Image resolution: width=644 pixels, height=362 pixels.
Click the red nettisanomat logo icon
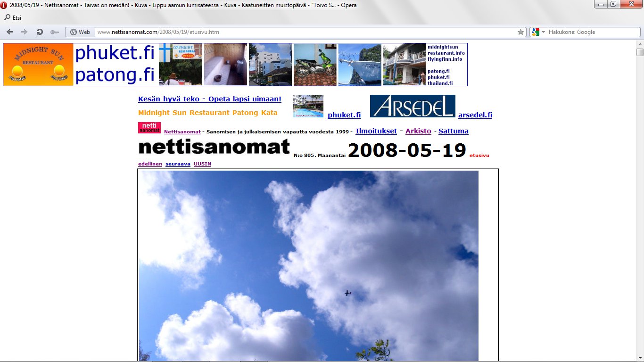[x=149, y=128]
